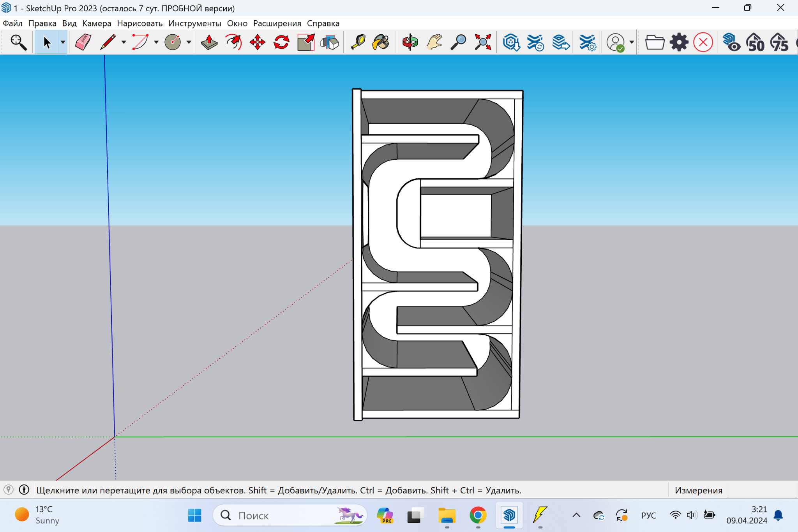Show hidden tray icons chevron
Viewport: 798px width, 532px height.
pyautogui.click(x=576, y=515)
